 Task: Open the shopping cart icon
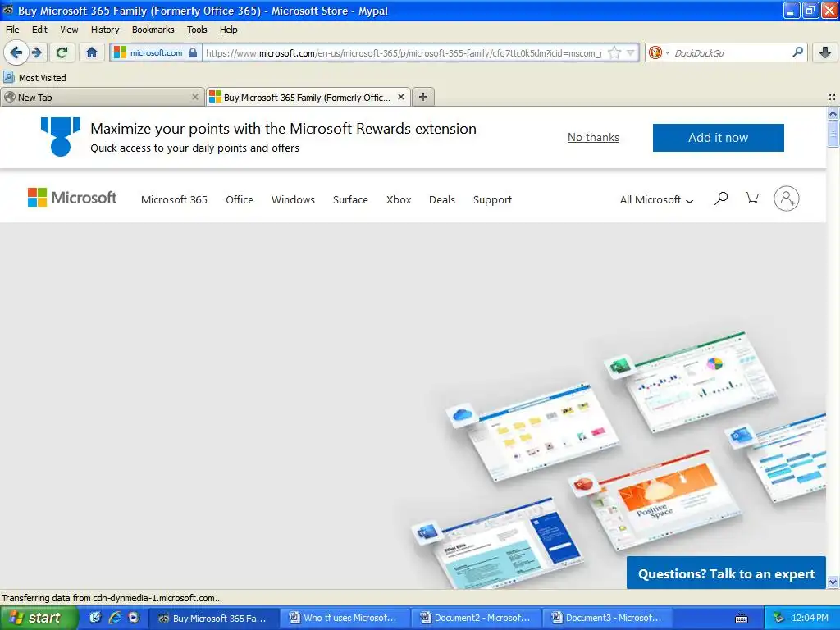pyautogui.click(x=752, y=199)
